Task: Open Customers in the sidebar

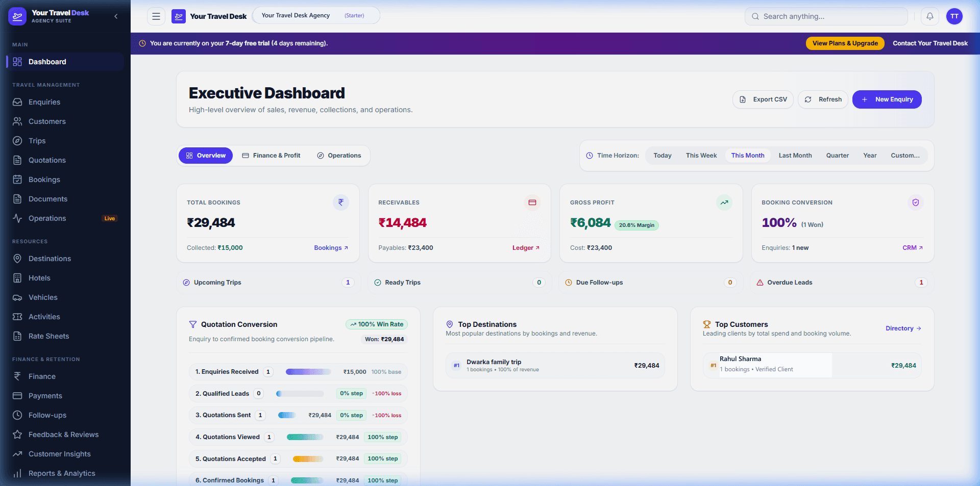Action: click(65, 121)
